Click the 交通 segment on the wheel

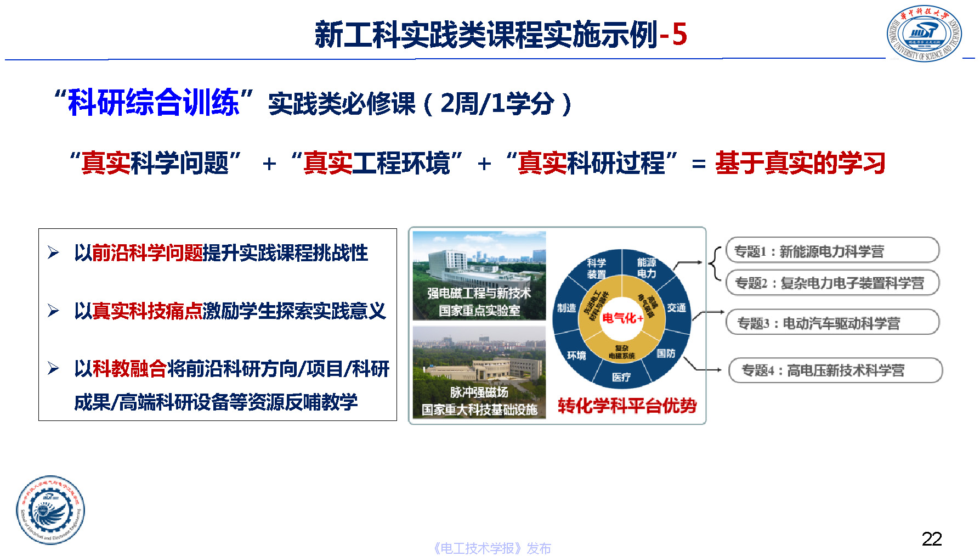click(676, 307)
